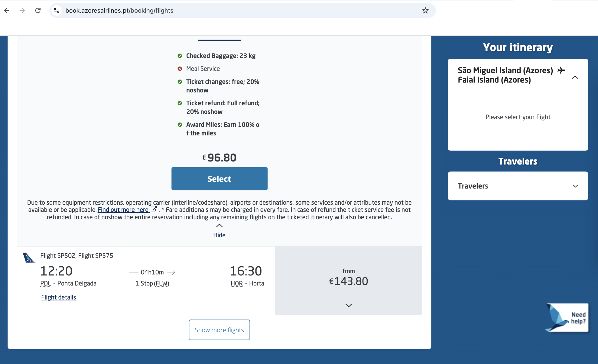This screenshot has height=364, width=598.
Task: Click the from €143.80 price panel
Action: 348,281
